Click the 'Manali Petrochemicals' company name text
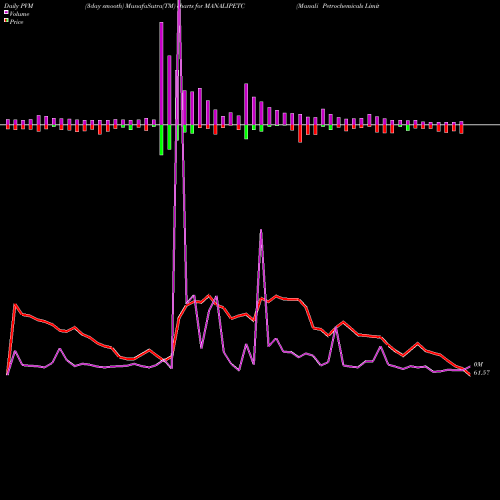This screenshot has width=500, height=500. (330, 6)
